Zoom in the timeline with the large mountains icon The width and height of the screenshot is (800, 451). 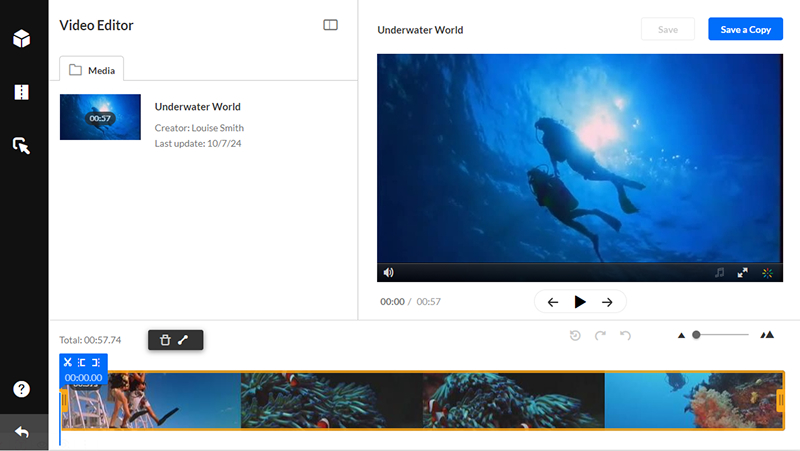767,335
